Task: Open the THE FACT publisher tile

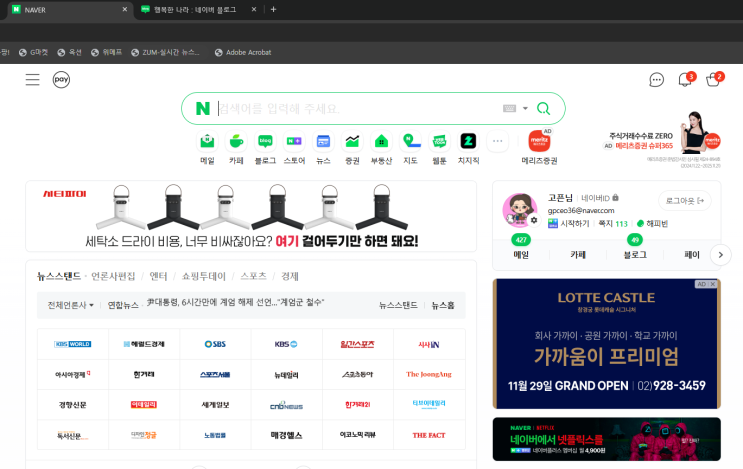Action: click(x=429, y=435)
